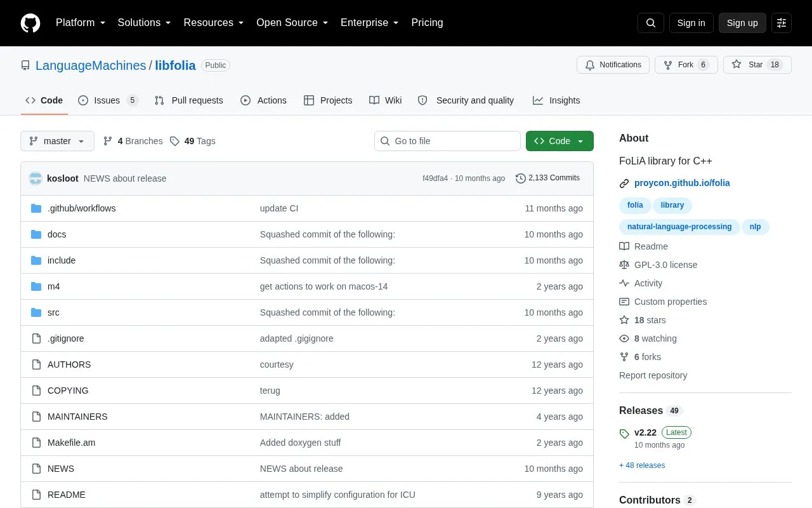This screenshot has width=812, height=508.
Task: Open the + 48 releases link
Action: coord(642,465)
